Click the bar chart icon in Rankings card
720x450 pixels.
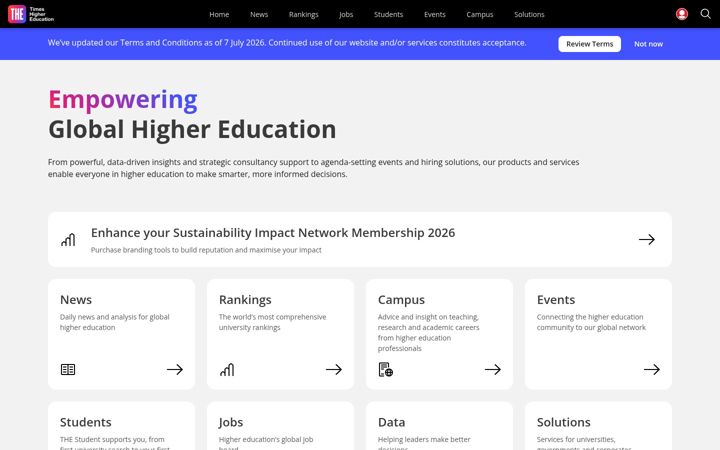(x=227, y=369)
